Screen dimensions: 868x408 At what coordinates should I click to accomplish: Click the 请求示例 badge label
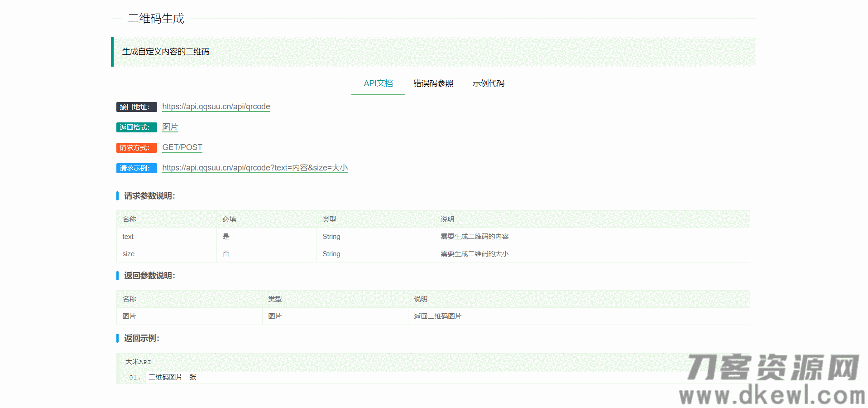coord(136,168)
